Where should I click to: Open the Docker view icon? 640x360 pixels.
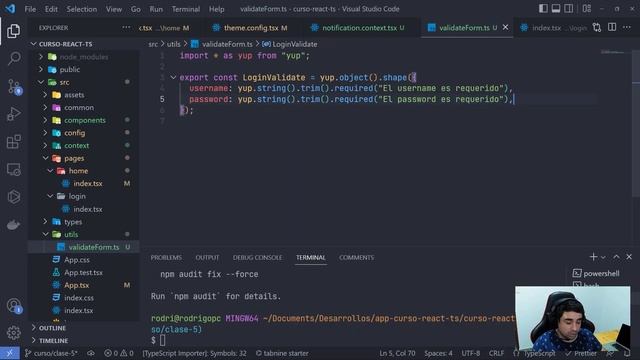pos(13,224)
